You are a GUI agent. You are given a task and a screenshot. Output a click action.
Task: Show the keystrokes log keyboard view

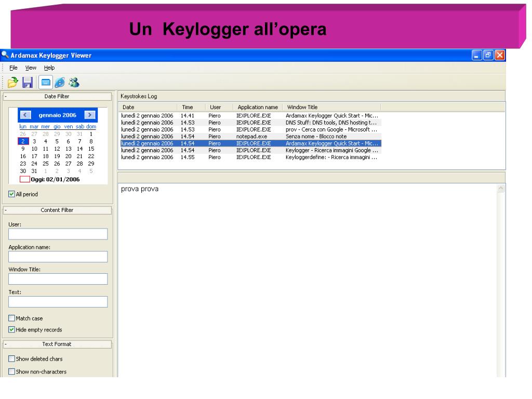tap(46, 82)
